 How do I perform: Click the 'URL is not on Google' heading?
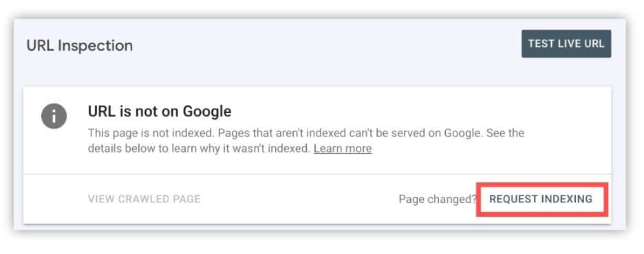click(160, 111)
